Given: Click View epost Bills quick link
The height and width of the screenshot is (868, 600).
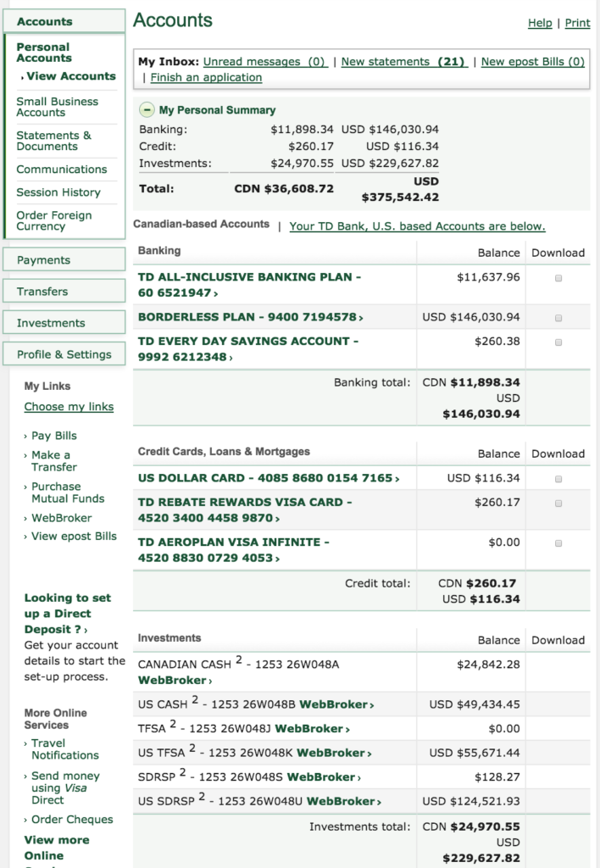Looking at the screenshot, I should [74, 536].
